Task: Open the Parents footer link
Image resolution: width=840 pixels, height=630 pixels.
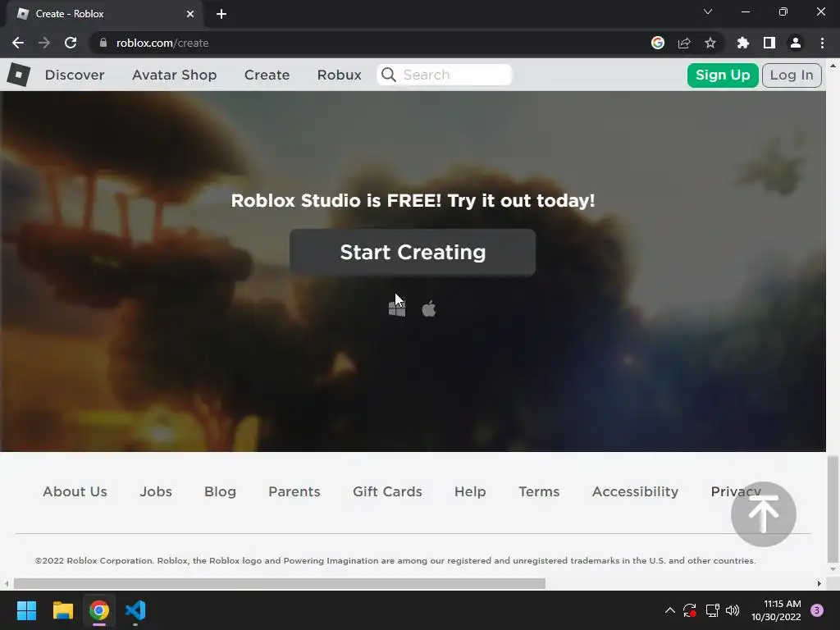Action: point(294,491)
